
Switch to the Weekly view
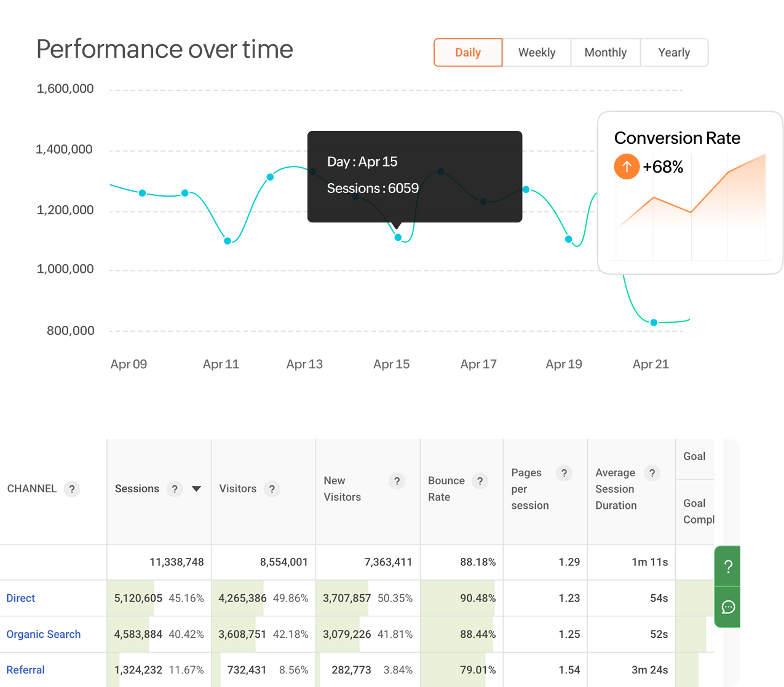(x=537, y=53)
